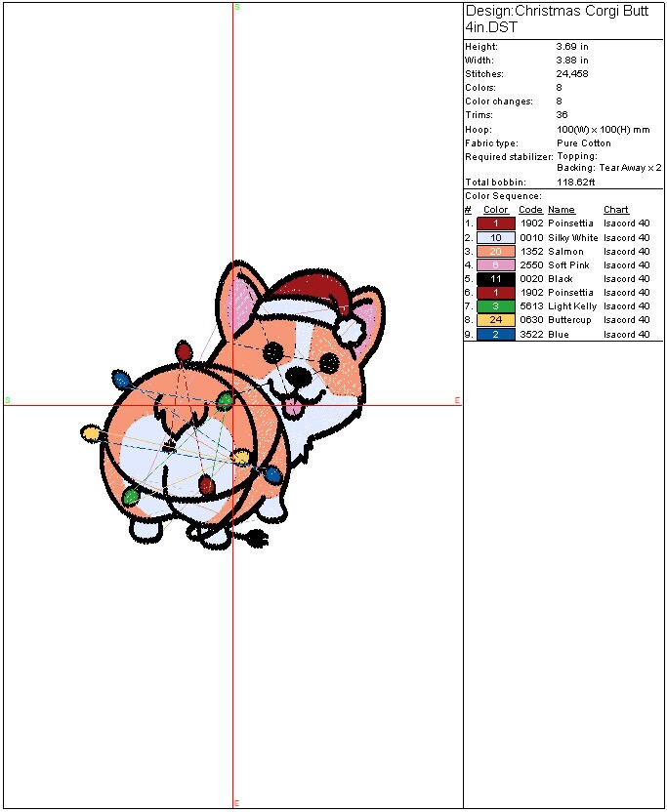Image resolution: width=667 pixels, height=812 pixels.
Task: Click the red crosshair center intersection
Action: tap(233, 405)
